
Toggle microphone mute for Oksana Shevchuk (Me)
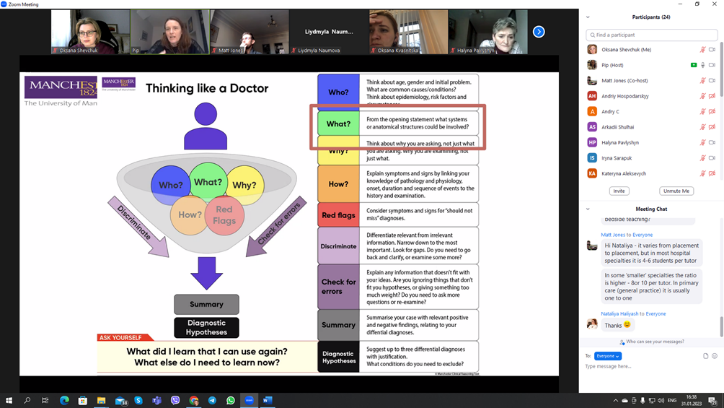pos(702,49)
